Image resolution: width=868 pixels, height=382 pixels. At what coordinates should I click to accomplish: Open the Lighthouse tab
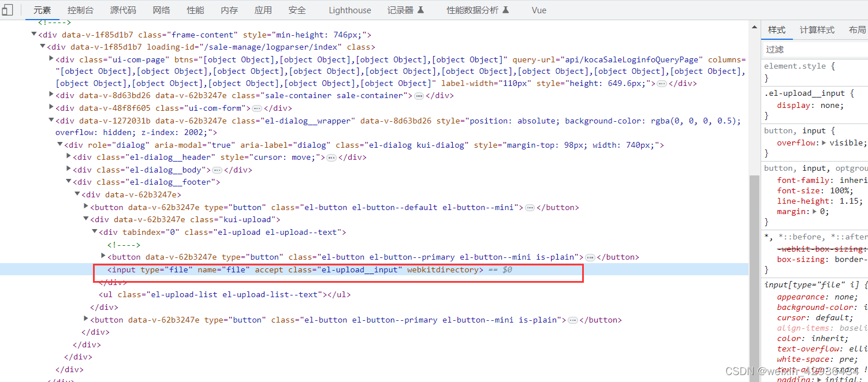tap(350, 10)
